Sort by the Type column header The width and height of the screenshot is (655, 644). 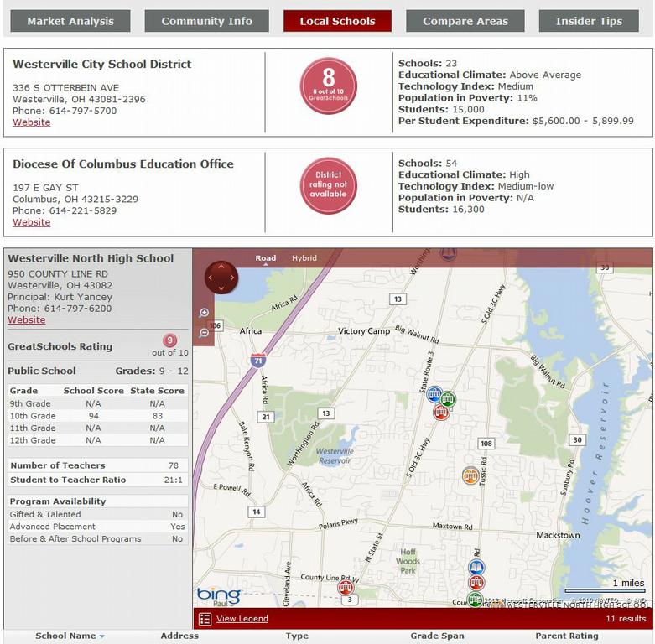297,636
